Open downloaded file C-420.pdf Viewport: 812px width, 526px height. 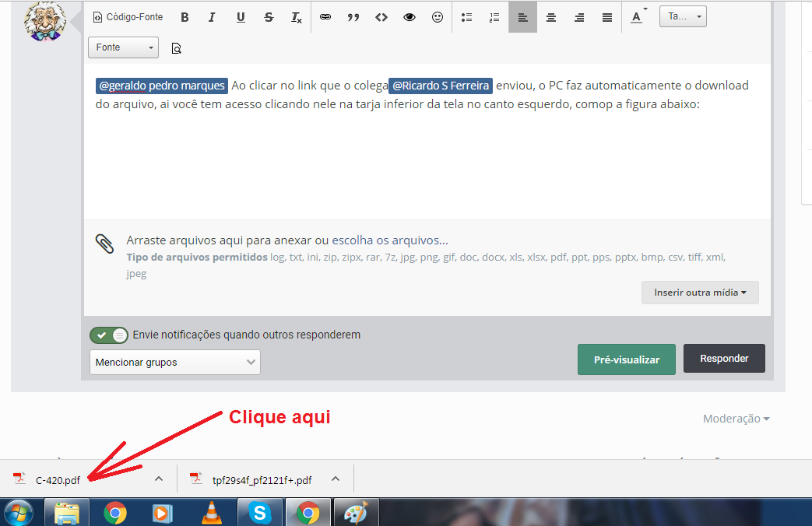(58, 480)
